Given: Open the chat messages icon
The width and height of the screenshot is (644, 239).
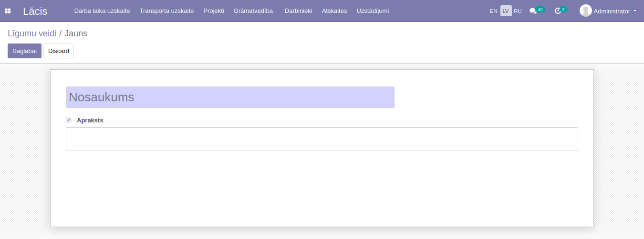Looking at the screenshot, I should coord(533,11).
